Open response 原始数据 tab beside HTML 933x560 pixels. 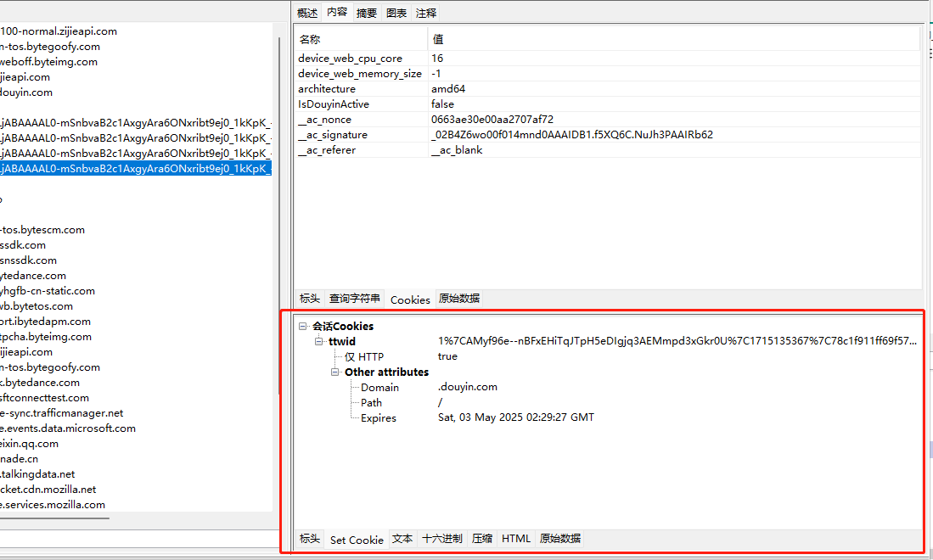tap(560, 539)
